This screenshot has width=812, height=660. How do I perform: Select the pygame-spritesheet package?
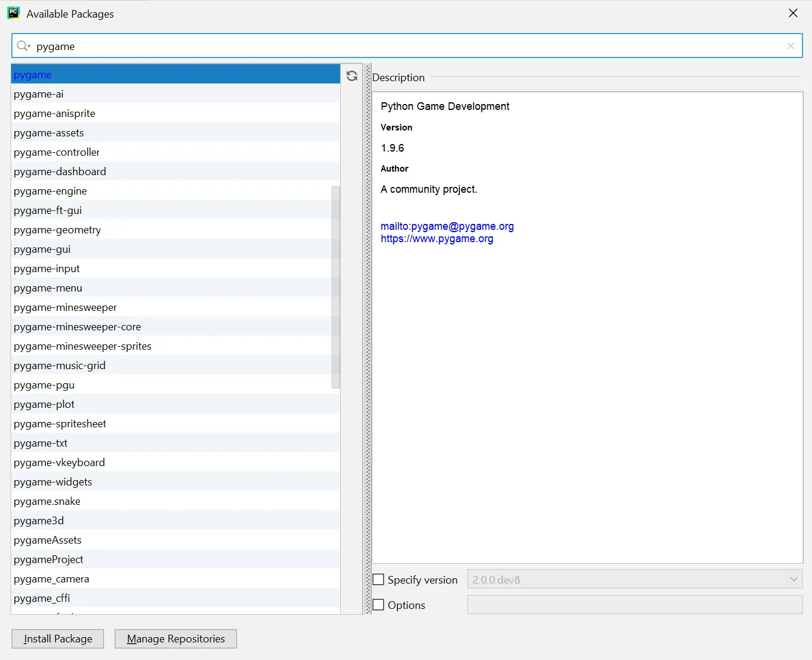click(x=176, y=424)
